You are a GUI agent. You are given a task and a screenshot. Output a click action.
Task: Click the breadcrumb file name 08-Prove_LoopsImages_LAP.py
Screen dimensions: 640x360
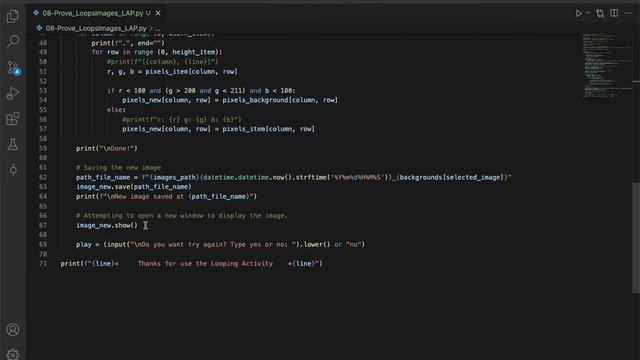96,28
